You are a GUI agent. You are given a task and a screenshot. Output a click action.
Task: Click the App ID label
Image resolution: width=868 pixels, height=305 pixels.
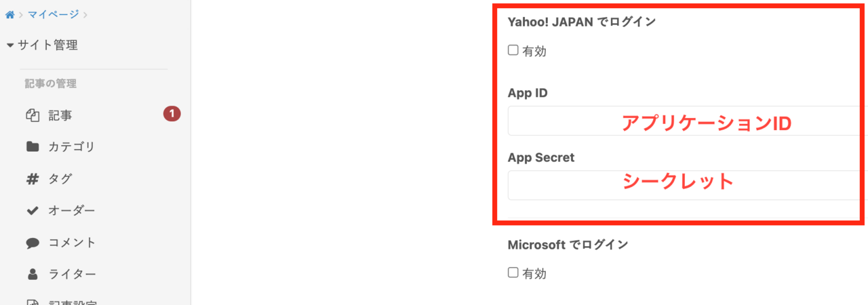point(527,94)
